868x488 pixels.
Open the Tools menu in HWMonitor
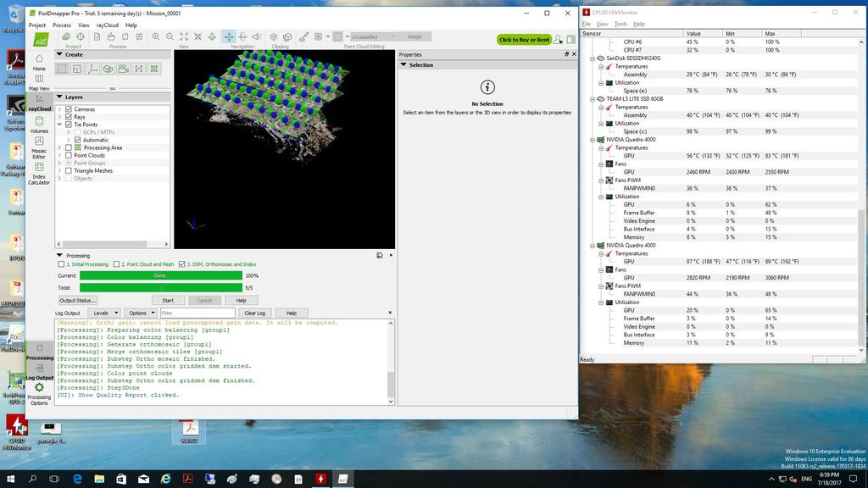coord(620,24)
